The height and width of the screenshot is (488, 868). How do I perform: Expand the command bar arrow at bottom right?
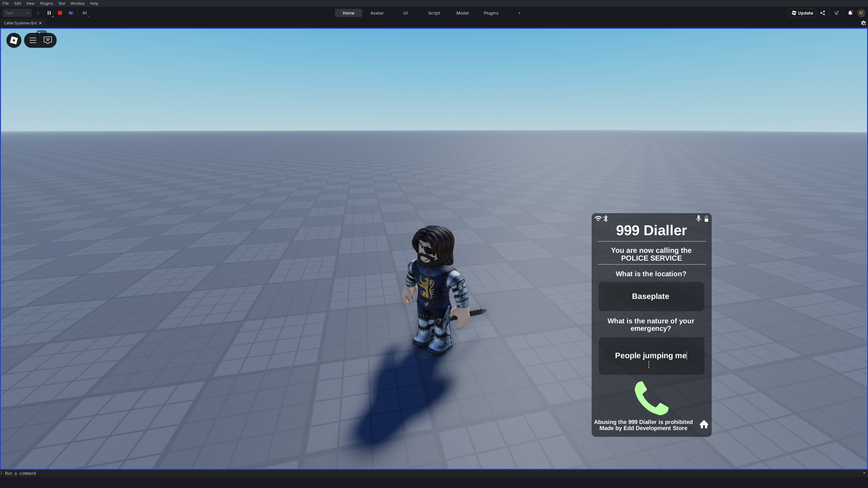tap(865, 473)
